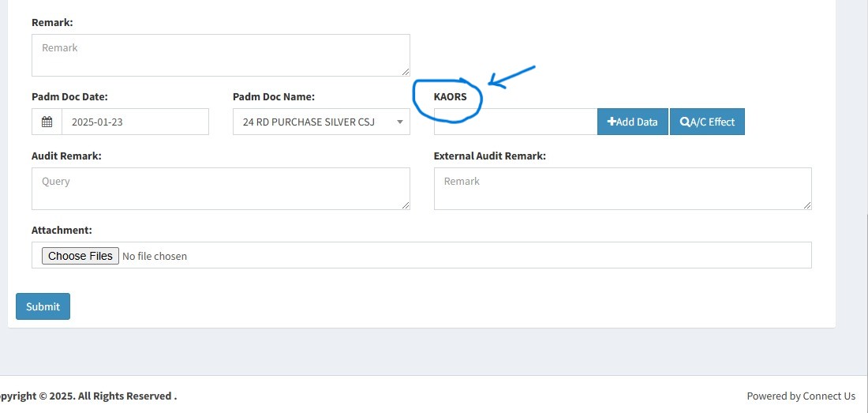
Task: Click the Choose Files button
Action: click(x=80, y=256)
